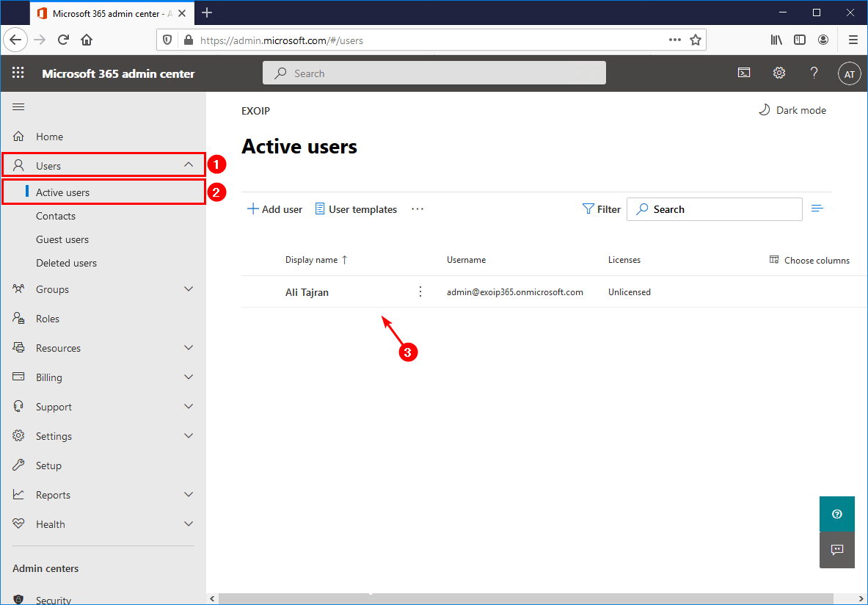
Task: Click the EXOIP organization name
Action: point(256,111)
